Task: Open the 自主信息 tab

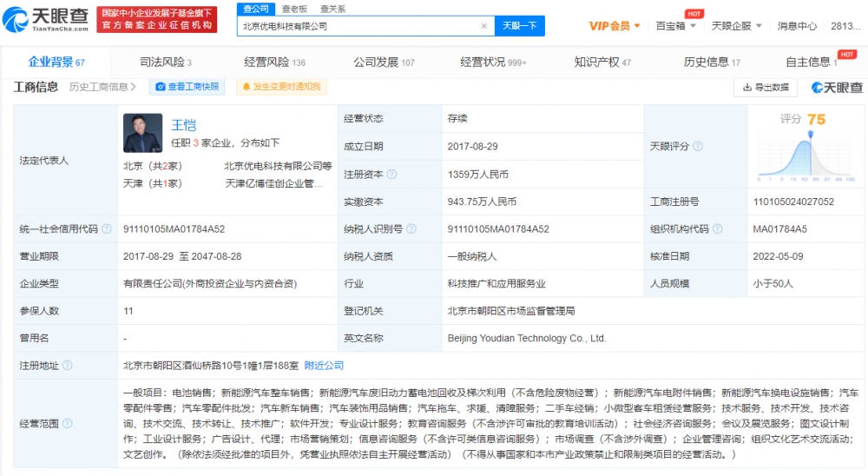Action: pos(811,62)
